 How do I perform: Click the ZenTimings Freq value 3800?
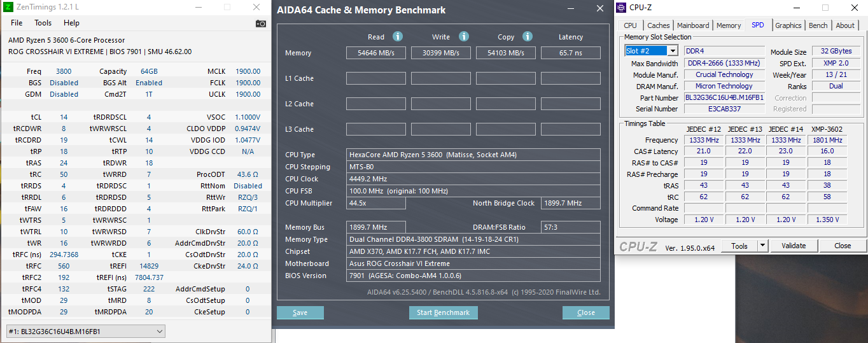pyautogui.click(x=64, y=71)
